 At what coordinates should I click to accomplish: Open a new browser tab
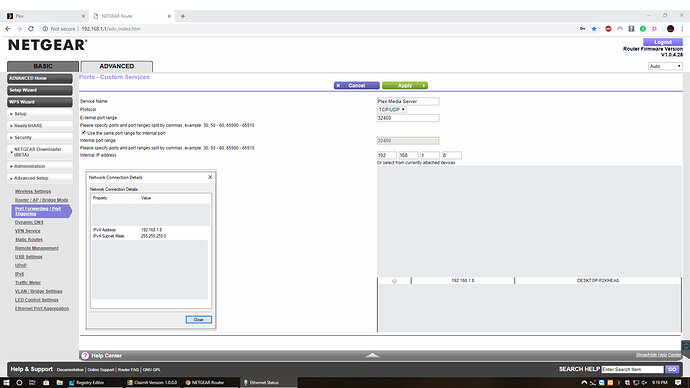(x=183, y=16)
